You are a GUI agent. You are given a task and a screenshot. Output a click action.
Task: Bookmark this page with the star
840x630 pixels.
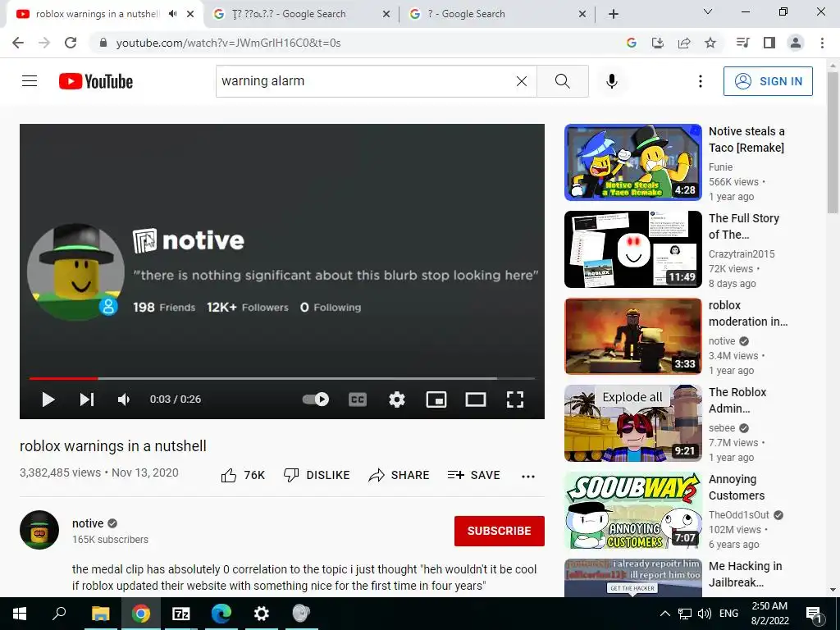(710, 43)
